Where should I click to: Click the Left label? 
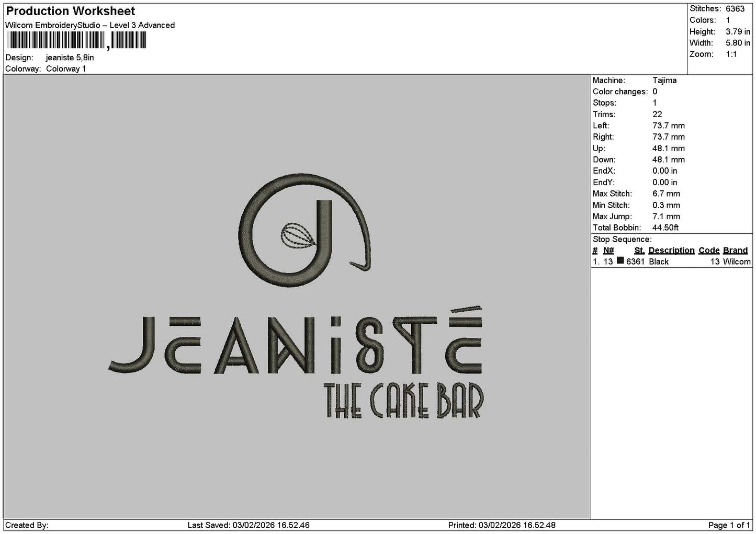(x=601, y=126)
